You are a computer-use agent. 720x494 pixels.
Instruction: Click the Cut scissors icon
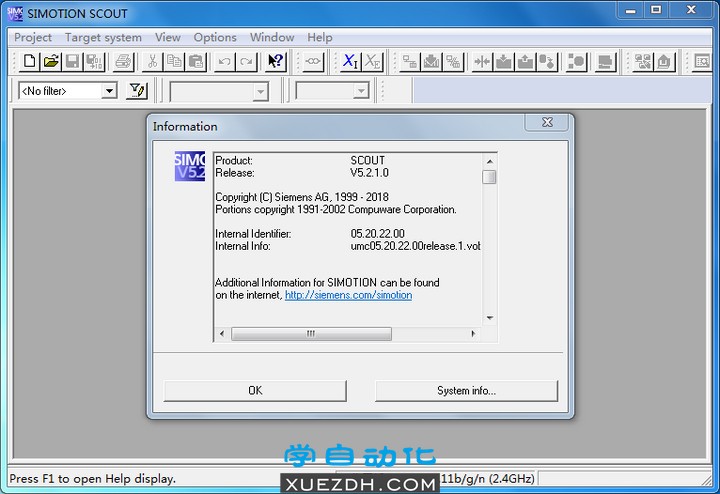(x=152, y=61)
